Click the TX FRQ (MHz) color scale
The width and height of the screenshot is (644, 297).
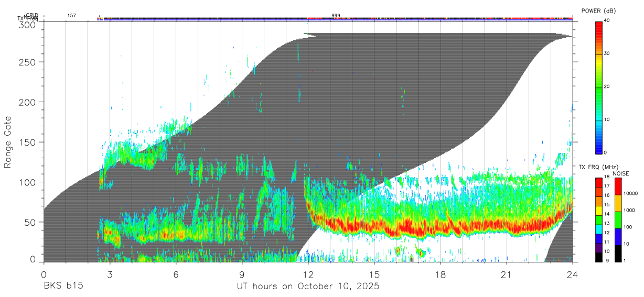(x=599, y=220)
